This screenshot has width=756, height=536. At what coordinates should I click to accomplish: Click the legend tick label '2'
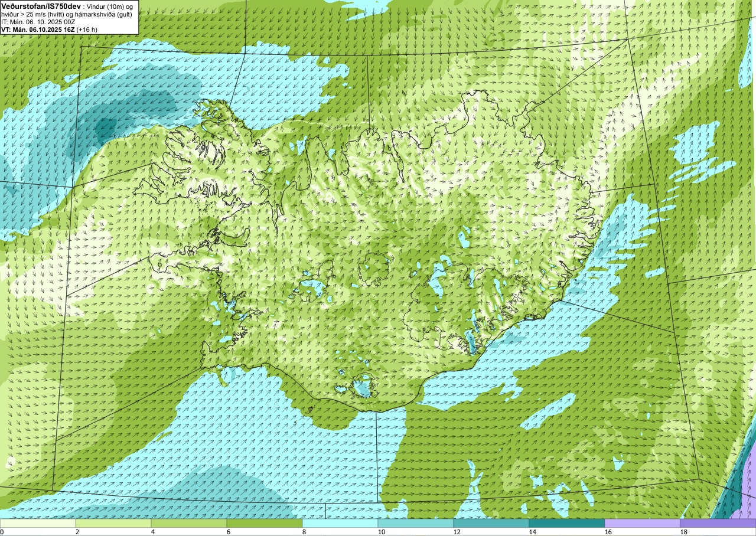(77, 532)
